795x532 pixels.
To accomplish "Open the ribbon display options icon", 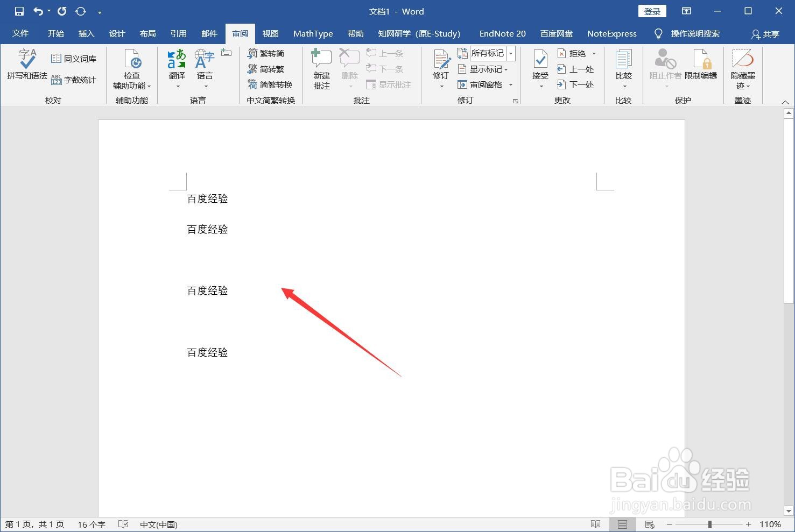I will pyautogui.click(x=687, y=11).
